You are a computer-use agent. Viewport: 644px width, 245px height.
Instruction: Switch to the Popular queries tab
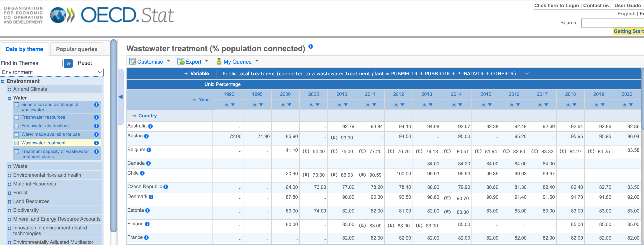pos(77,49)
